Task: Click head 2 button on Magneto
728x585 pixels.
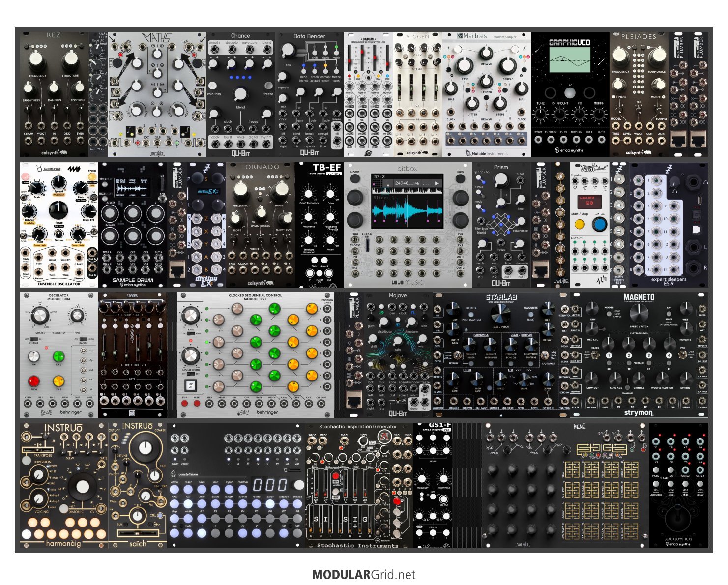Action: [629, 355]
